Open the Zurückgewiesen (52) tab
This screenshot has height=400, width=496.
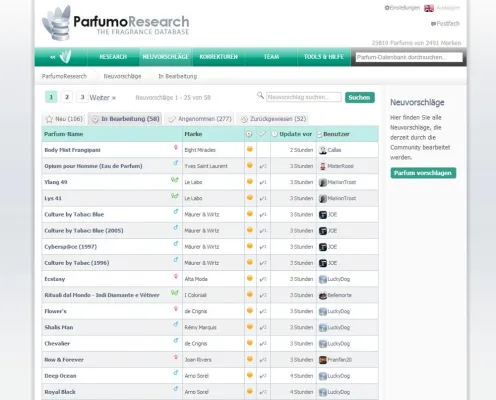[x=273, y=119]
